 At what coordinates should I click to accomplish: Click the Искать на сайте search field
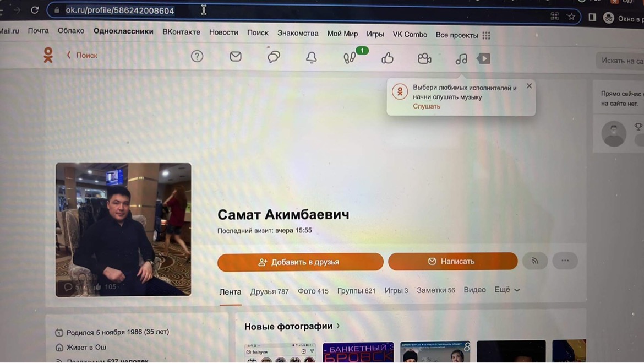pos(620,61)
